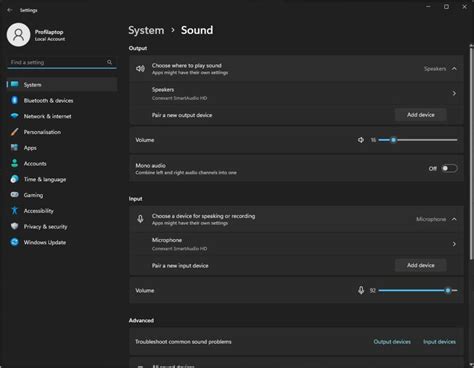Click the Accessibility figure icon
Screen dimensions: 474x368
pos(14,210)
